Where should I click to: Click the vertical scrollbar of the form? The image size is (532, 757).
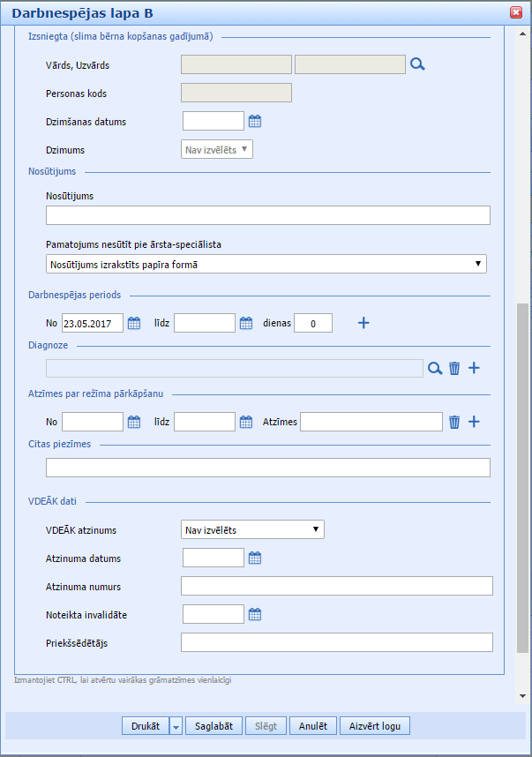(x=522, y=476)
